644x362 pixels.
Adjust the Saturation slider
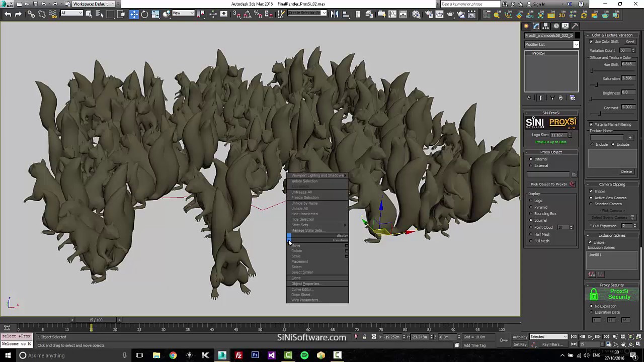(x=597, y=84)
